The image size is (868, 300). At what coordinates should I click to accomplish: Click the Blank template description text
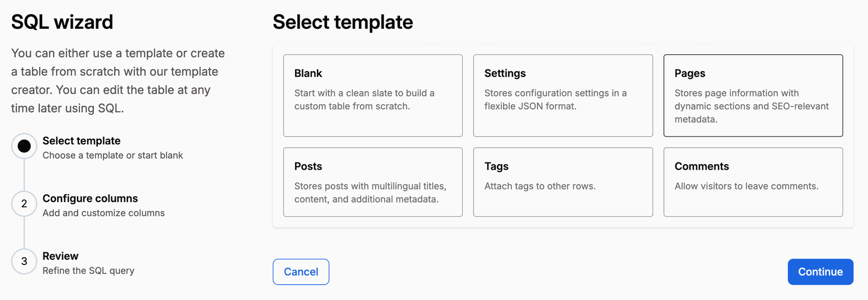tap(364, 100)
